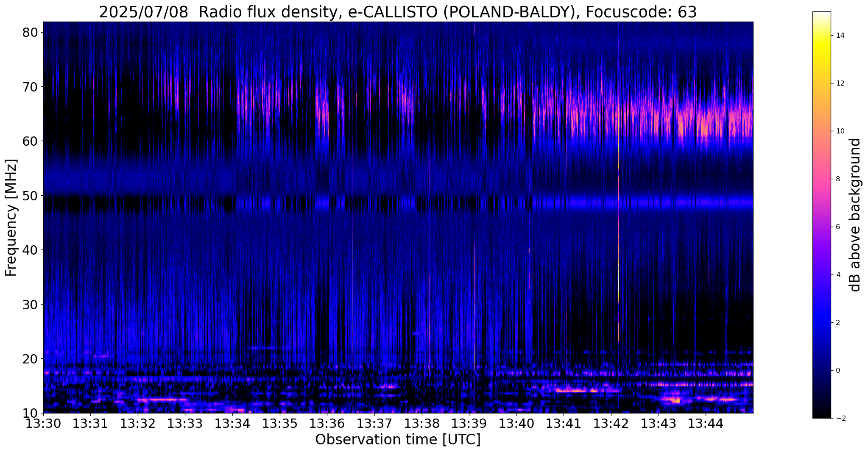Click the 'Frequency [MHz]' axis label
Viewport: 868px width, 452px height.
coord(11,218)
